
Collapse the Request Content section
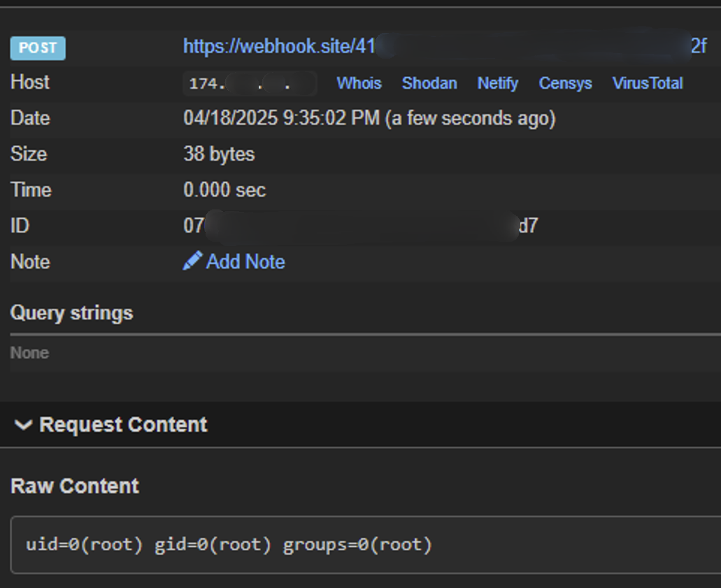pyautogui.click(x=122, y=424)
